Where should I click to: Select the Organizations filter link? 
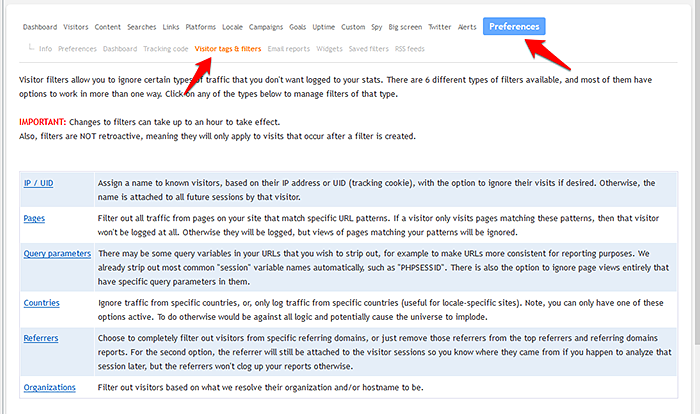[51, 387]
